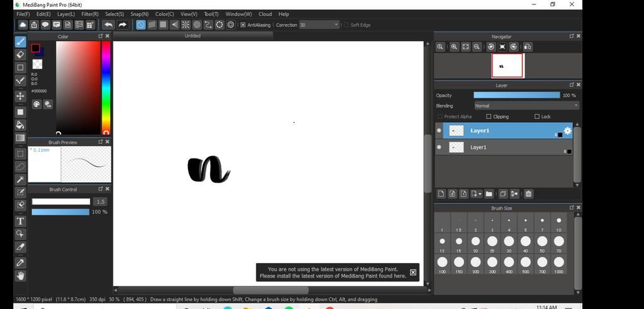Open settings gear on selected Layer1
Viewport: 644px width, 309px height.
568,131
